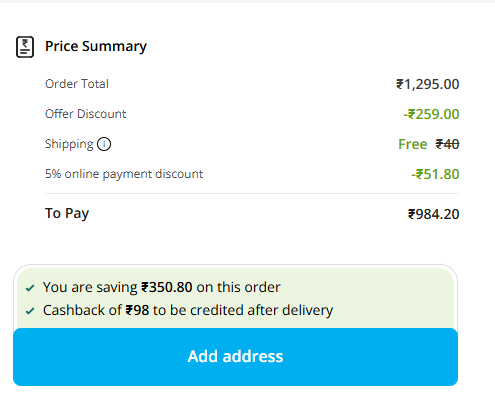Click the To Pay label
The image size is (495, 405).
click(x=67, y=213)
